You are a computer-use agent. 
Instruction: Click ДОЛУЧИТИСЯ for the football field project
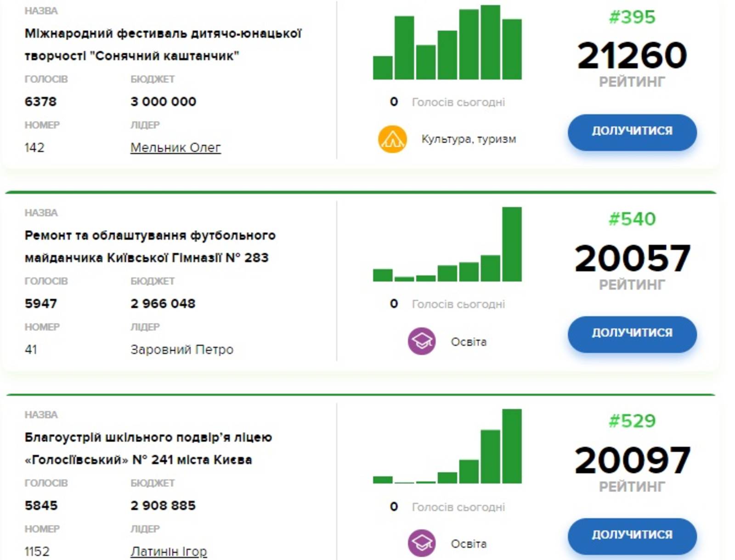tap(632, 334)
